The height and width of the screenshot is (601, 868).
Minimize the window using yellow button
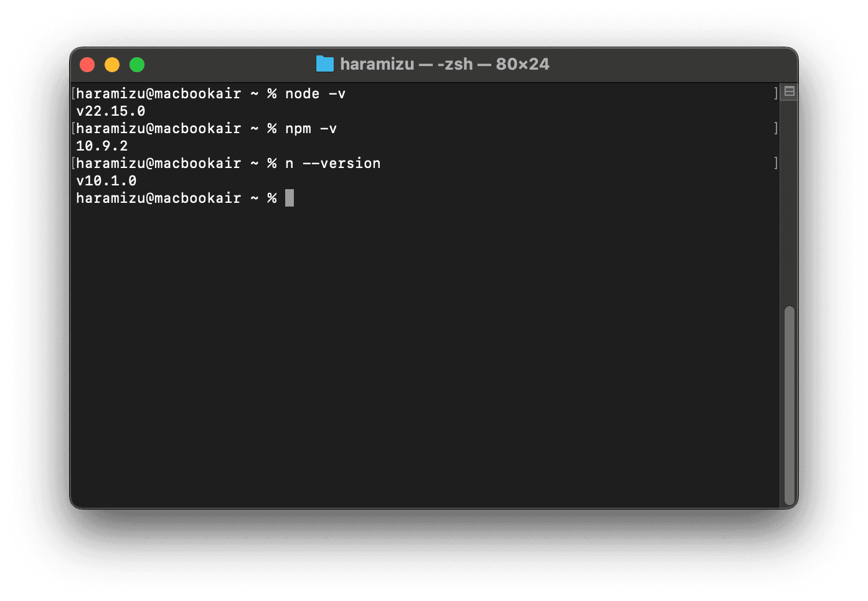click(x=112, y=65)
